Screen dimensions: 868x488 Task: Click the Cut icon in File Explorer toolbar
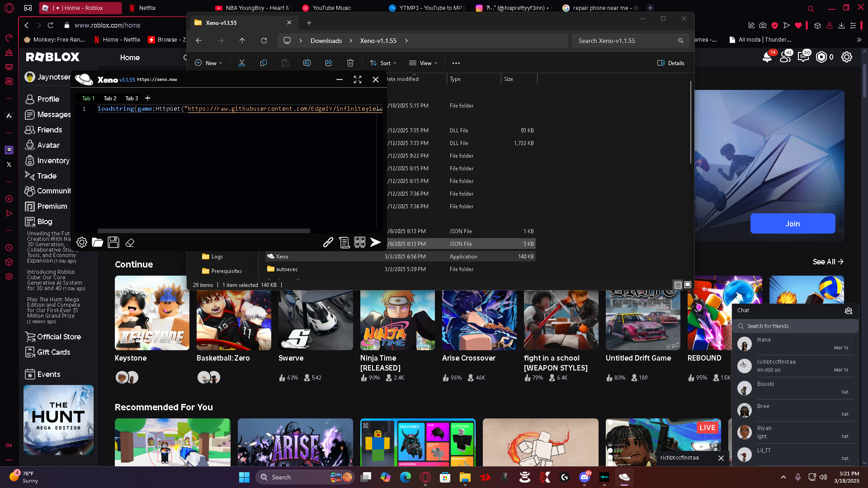(x=242, y=63)
